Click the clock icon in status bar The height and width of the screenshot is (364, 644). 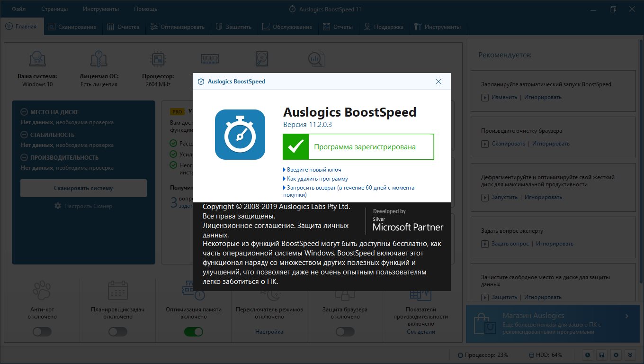(588, 355)
